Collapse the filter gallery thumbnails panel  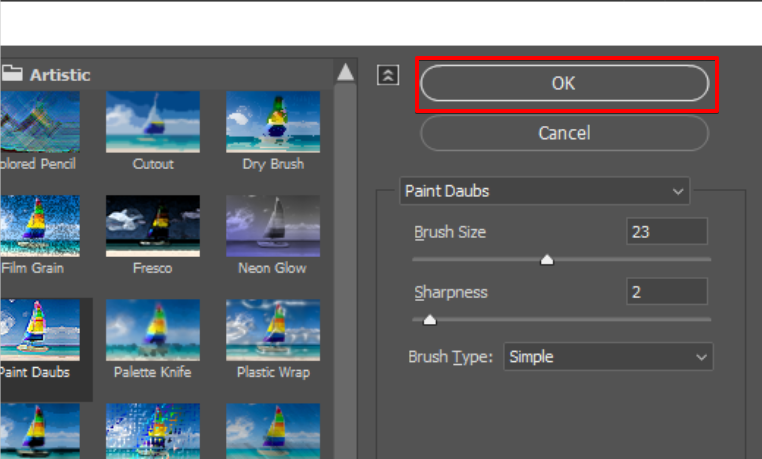click(388, 75)
